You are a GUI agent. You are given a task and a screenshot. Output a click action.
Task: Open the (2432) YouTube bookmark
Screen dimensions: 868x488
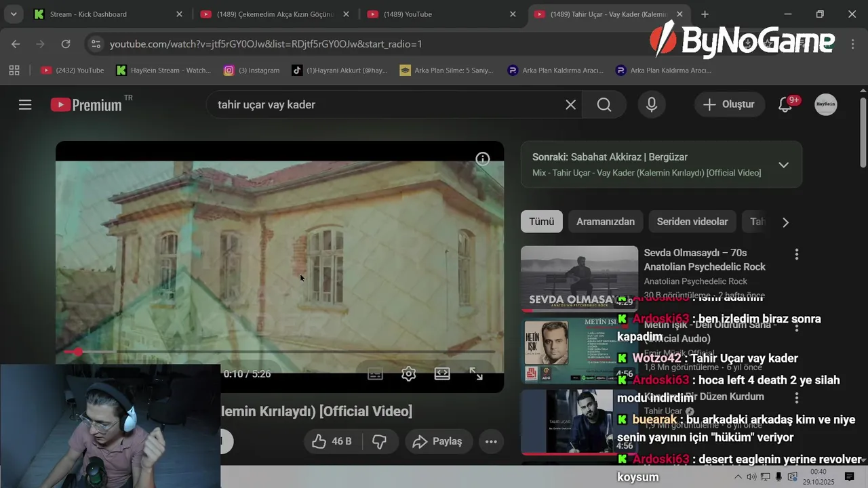[x=73, y=70]
